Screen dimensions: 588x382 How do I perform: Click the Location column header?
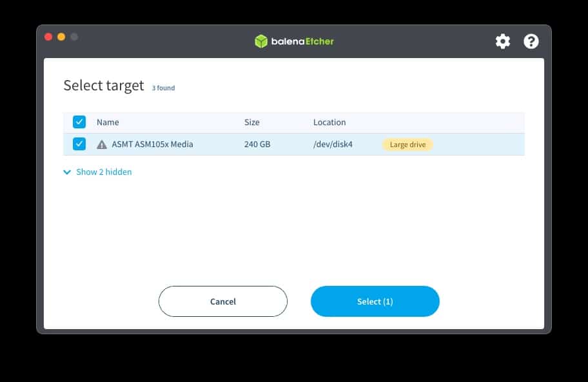(x=329, y=123)
